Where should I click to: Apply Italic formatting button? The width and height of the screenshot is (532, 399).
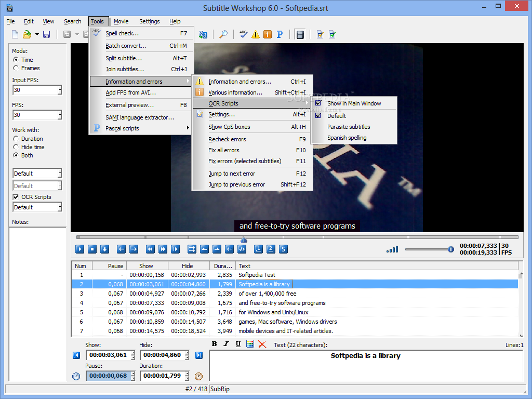tap(227, 344)
